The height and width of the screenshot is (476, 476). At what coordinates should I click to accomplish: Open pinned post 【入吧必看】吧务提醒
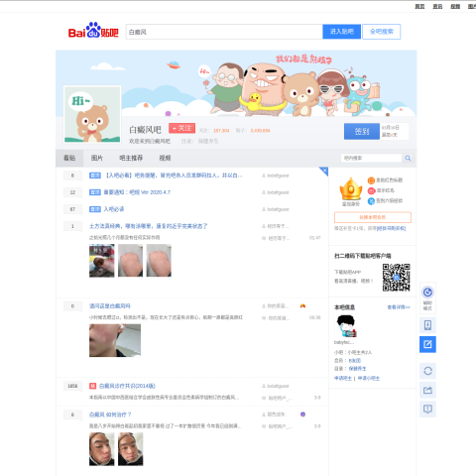point(174,176)
